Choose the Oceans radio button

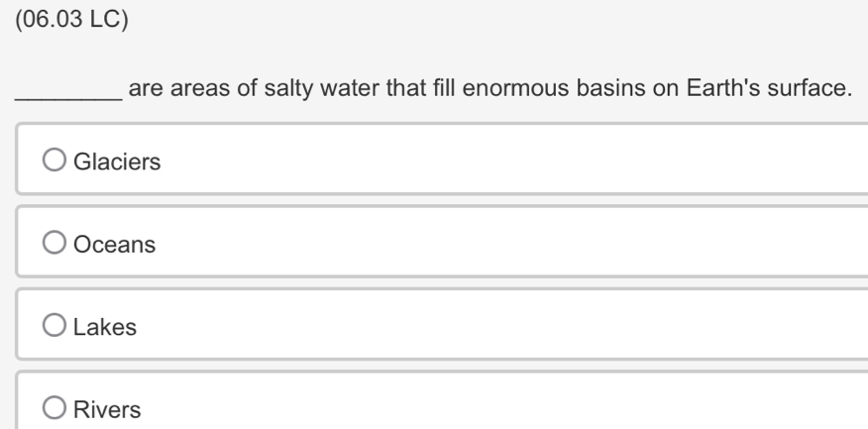[54, 243]
